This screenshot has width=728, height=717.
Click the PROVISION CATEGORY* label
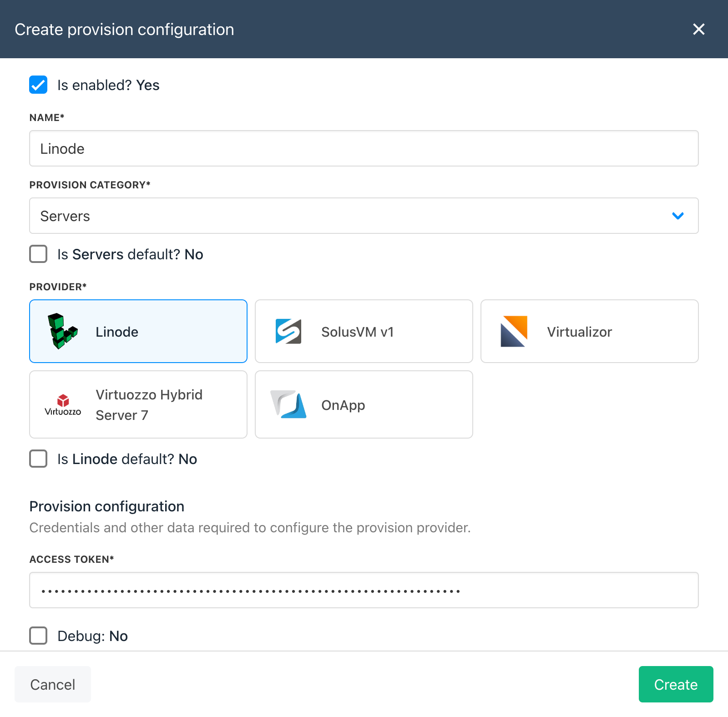coord(90,185)
